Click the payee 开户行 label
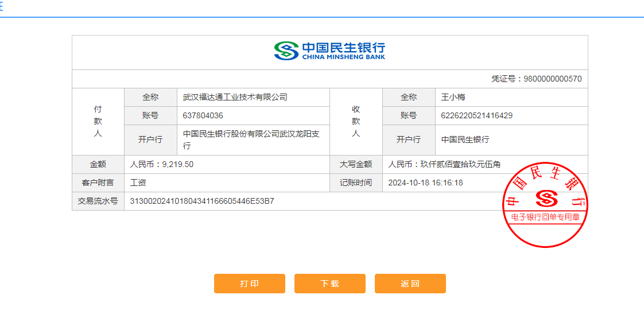644x318 pixels. pos(409,140)
